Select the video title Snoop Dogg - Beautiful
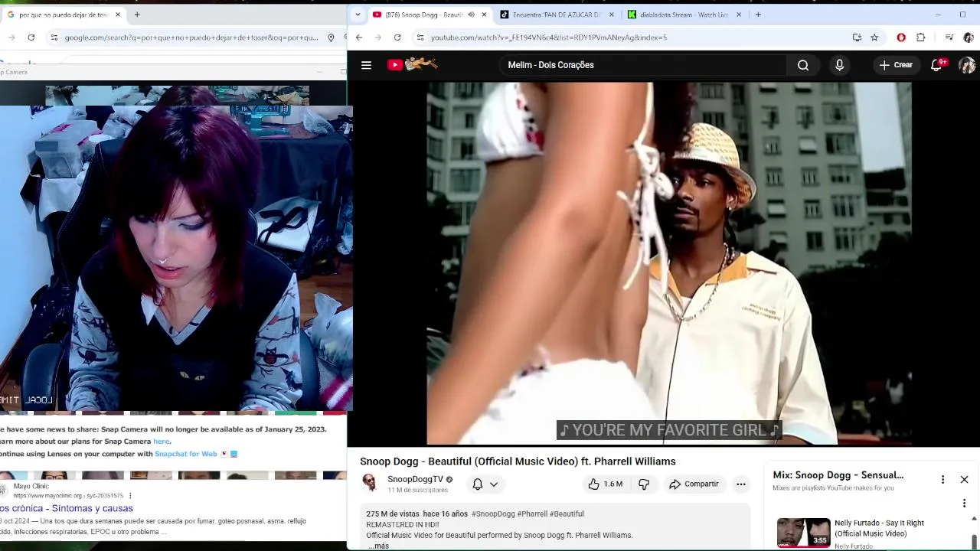This screenshot has height=551, width=980. pyautogui.click(x=518, y=461)
